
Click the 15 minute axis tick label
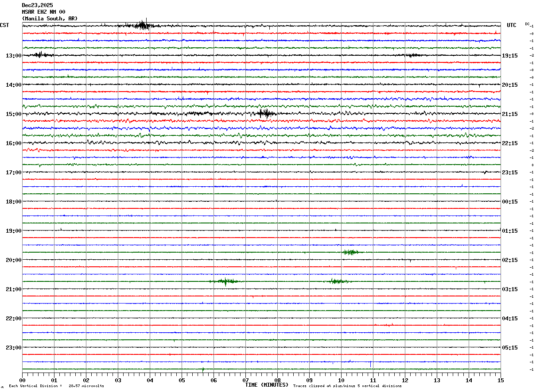tap(501, 380)
